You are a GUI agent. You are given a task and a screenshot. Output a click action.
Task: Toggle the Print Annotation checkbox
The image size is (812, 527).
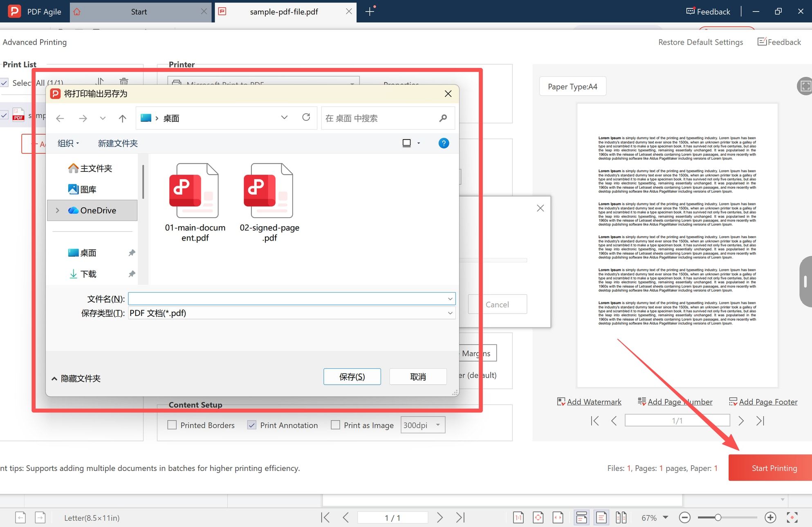(x=252, y=425)
